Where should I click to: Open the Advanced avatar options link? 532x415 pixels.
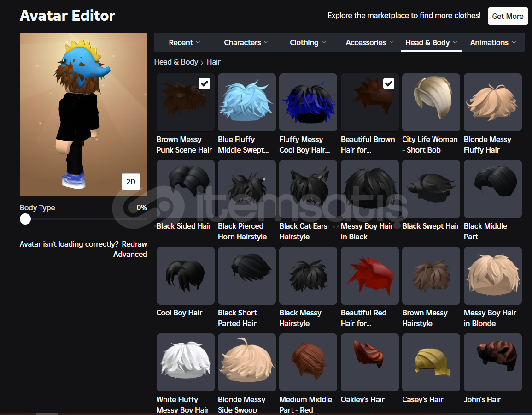pyautogui.click(x=130, y=255)
